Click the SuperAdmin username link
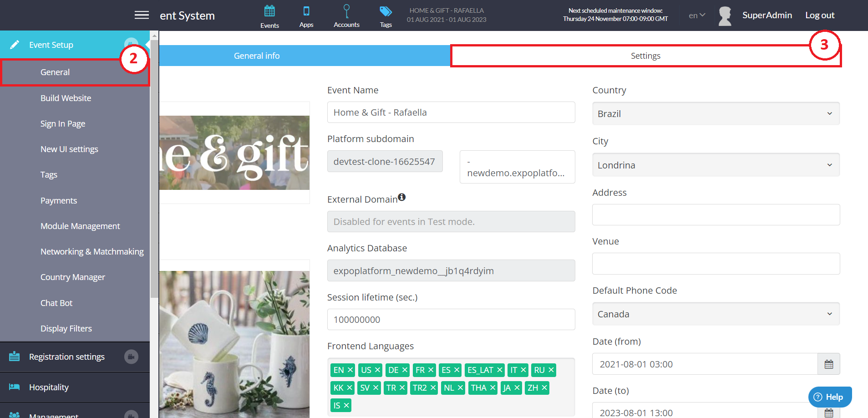The width and height of the screenshot is (868, 418). 767,15
